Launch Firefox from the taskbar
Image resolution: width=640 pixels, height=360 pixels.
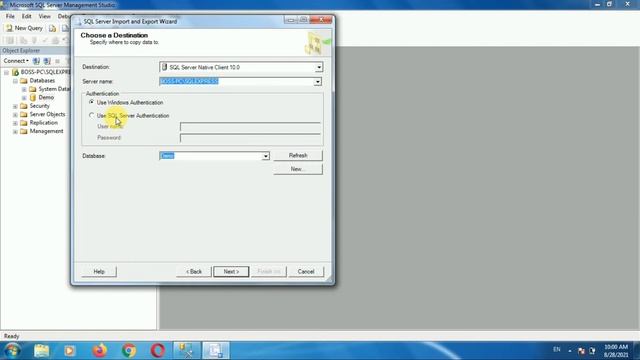[100, 351]
